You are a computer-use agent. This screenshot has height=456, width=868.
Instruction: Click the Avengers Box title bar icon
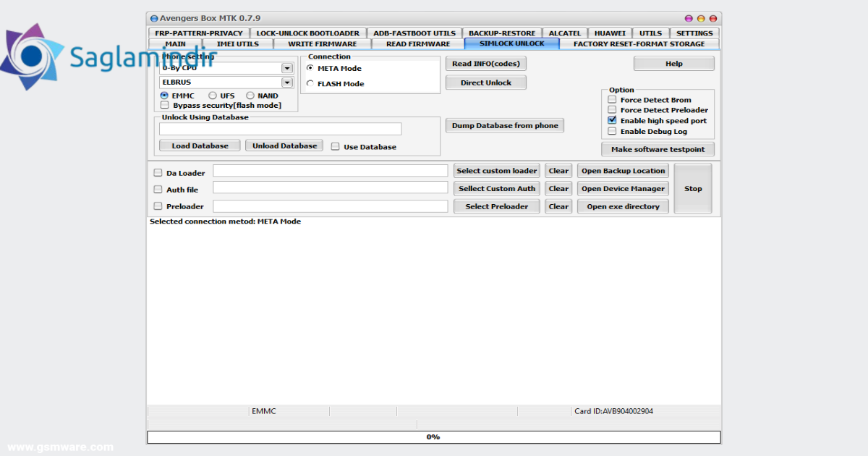pyautogui.click(x=153, y=18)
